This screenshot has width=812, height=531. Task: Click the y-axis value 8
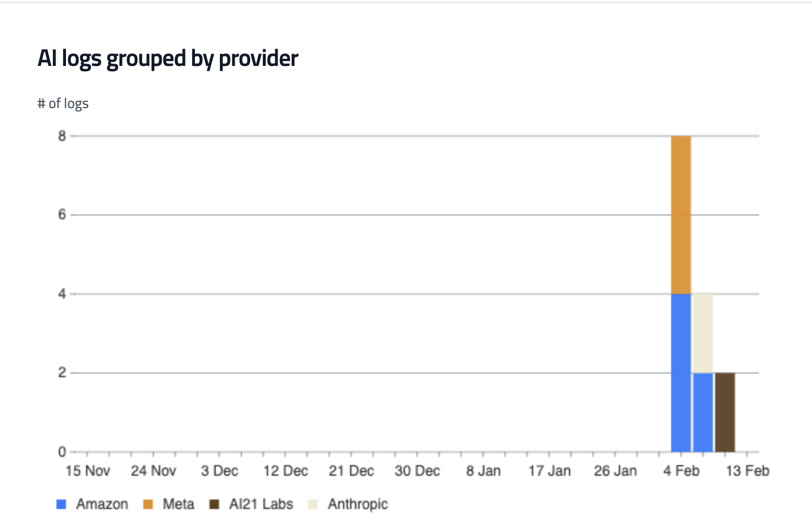62,136
